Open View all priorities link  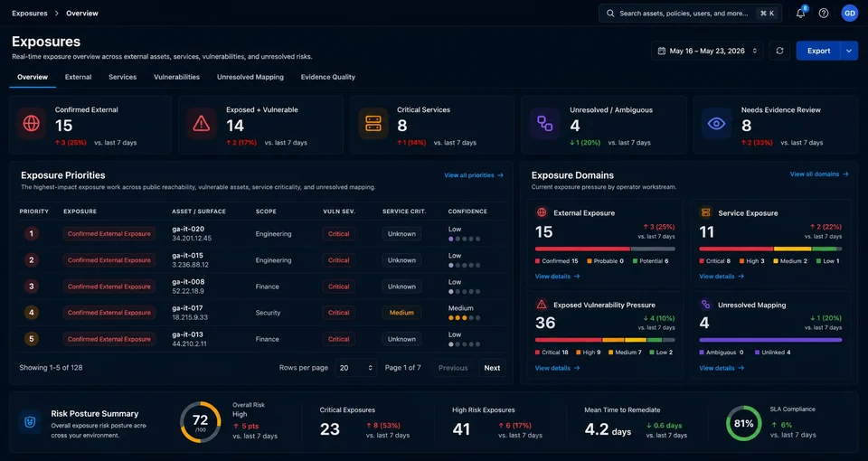pyautogui.click(x=474, y=175)
